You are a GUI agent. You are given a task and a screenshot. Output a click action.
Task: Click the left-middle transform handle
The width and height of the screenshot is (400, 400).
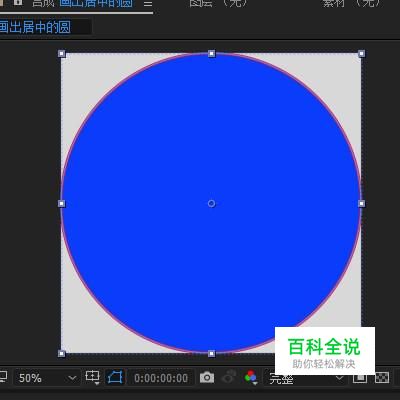[x=62, y=203]
